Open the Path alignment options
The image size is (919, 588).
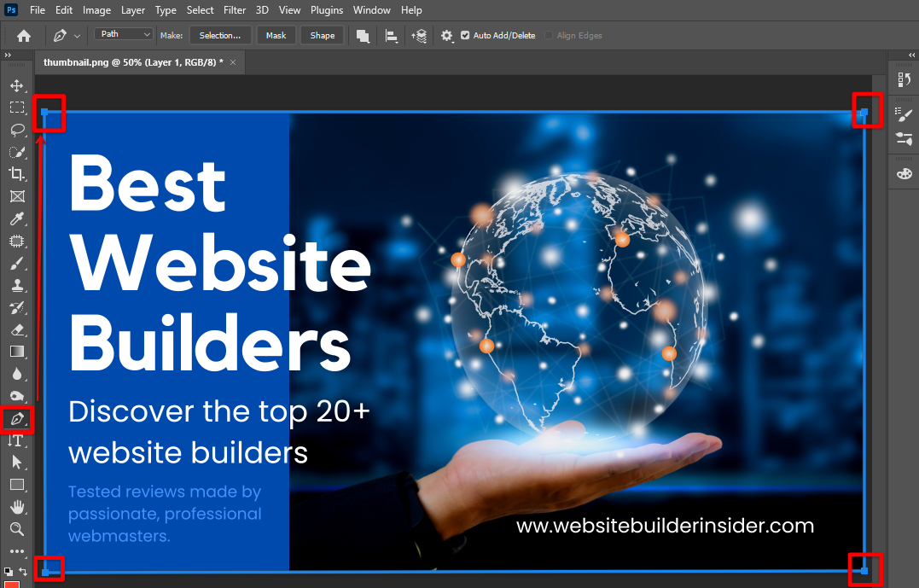[392, 37]
